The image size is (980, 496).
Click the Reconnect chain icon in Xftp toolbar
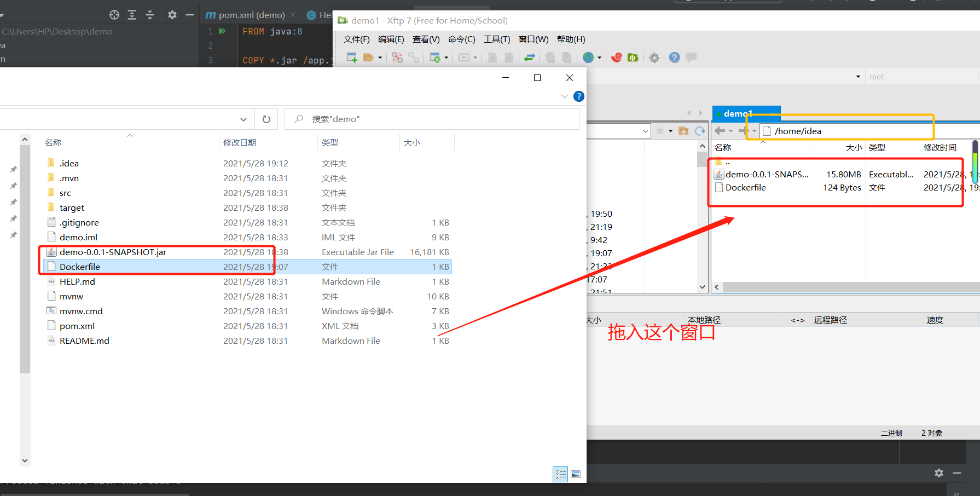(x=414, y=57)
